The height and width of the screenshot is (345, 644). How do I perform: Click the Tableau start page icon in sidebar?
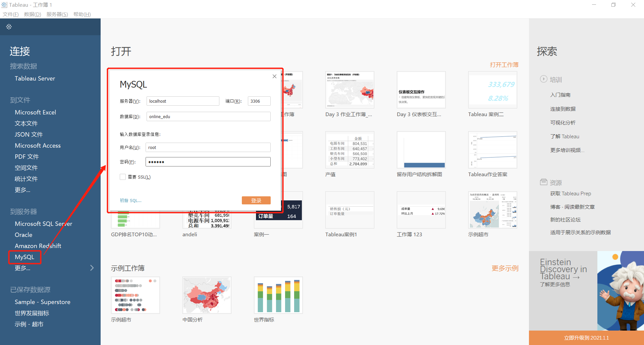(9, 27)
